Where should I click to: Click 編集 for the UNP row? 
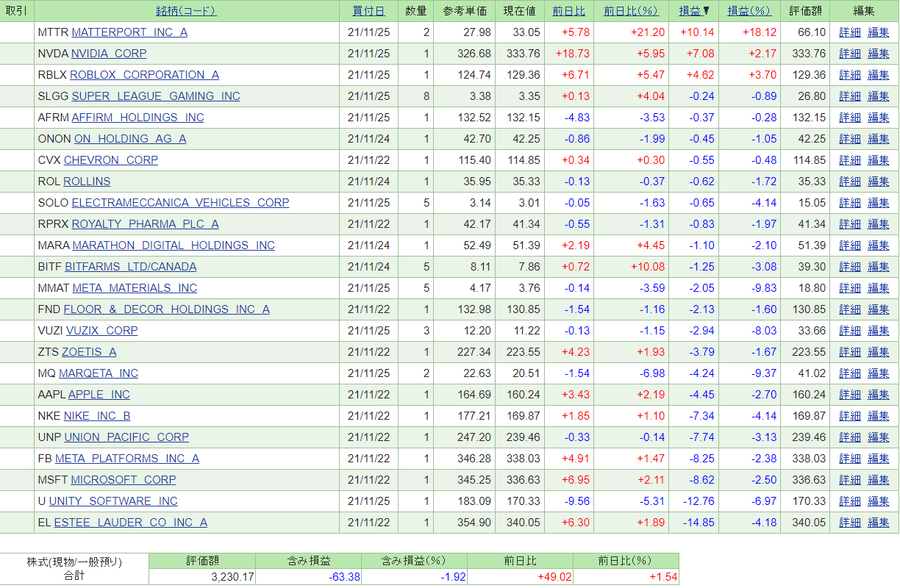(879, 437)
